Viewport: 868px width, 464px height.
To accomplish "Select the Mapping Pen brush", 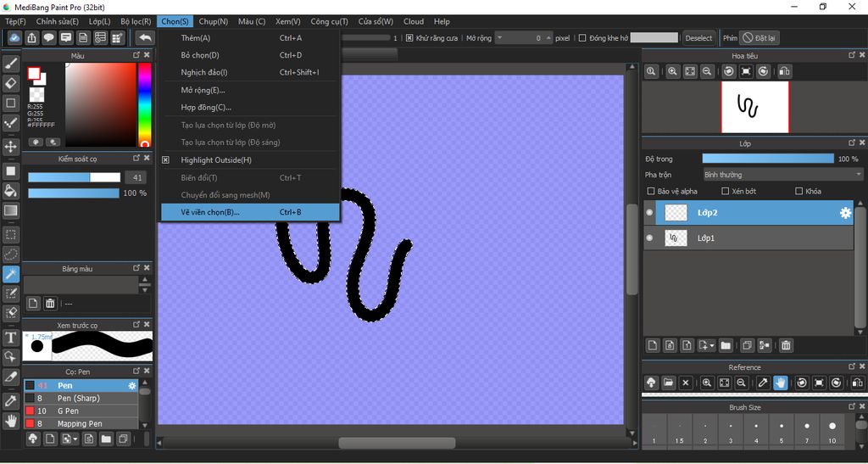I will click(81, 423).
